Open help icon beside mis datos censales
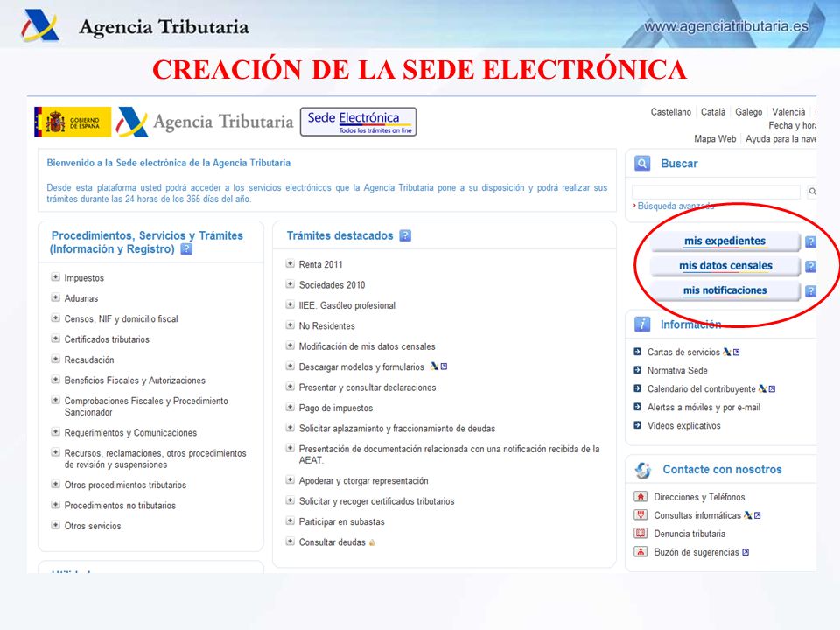 (811, 266)
